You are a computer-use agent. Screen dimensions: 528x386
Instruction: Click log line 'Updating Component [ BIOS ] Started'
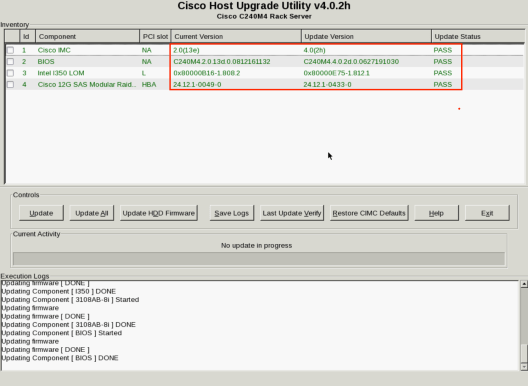click(x=62, y=333)
